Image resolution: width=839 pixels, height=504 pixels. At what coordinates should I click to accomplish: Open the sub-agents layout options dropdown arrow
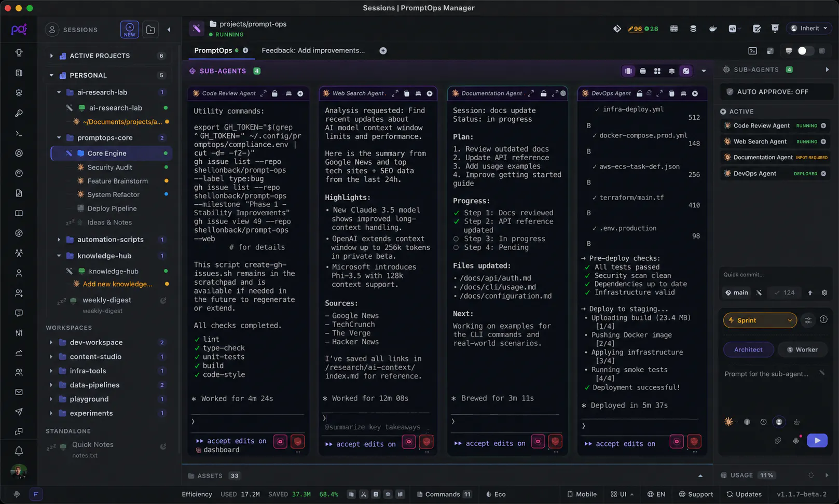point(704,71)
